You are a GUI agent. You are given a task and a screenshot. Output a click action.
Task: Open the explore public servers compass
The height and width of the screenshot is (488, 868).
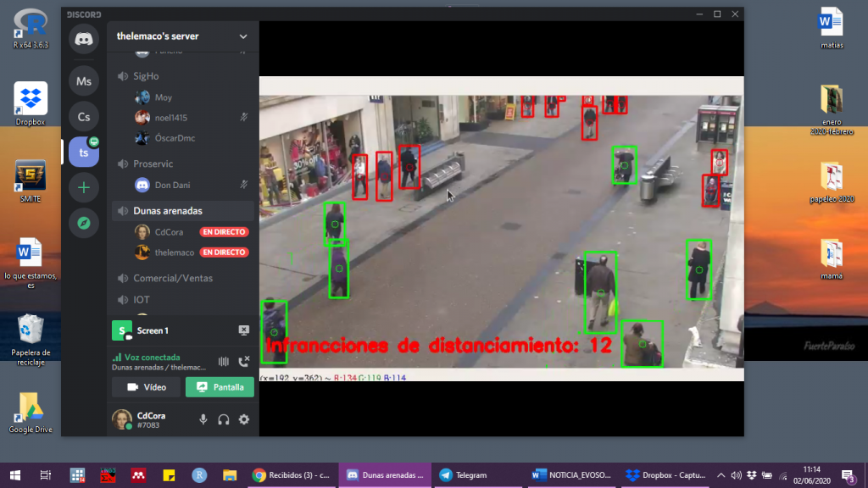(x=83, y=223)
